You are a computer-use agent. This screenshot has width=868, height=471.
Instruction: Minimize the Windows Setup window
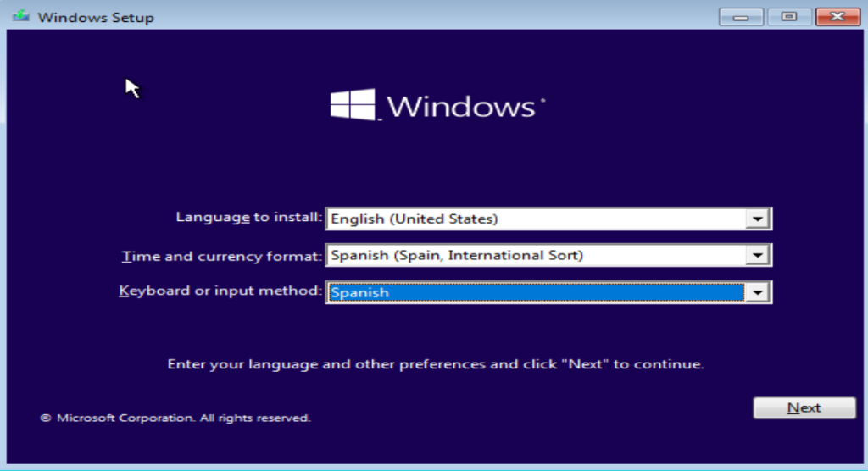[741, 17]
